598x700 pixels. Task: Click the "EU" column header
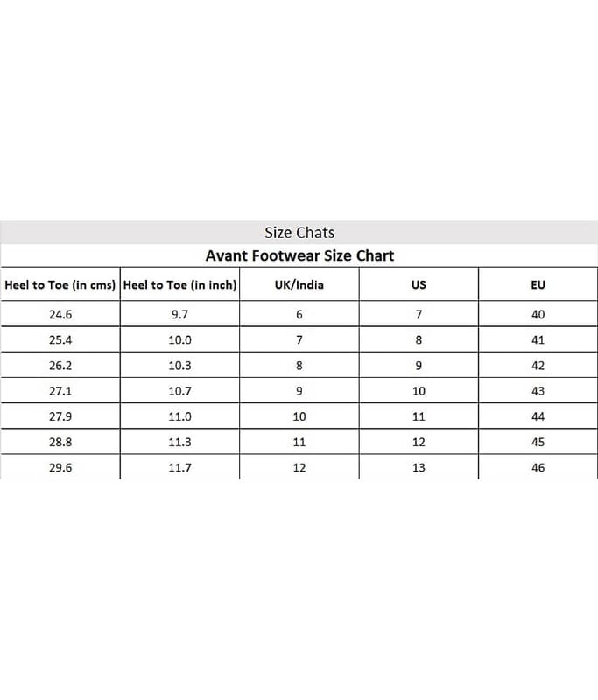(538, 285)
